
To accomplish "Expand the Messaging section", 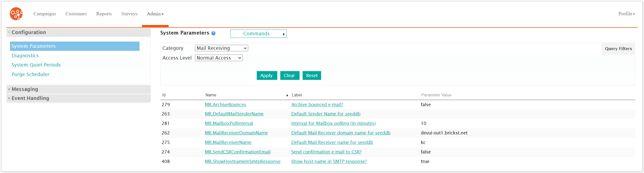I will [79, 89].
